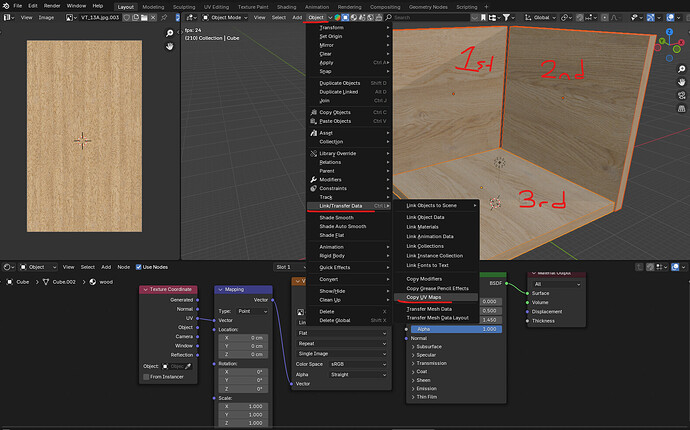Click the pin image icon in the image editor

click(x=164, y=18)
